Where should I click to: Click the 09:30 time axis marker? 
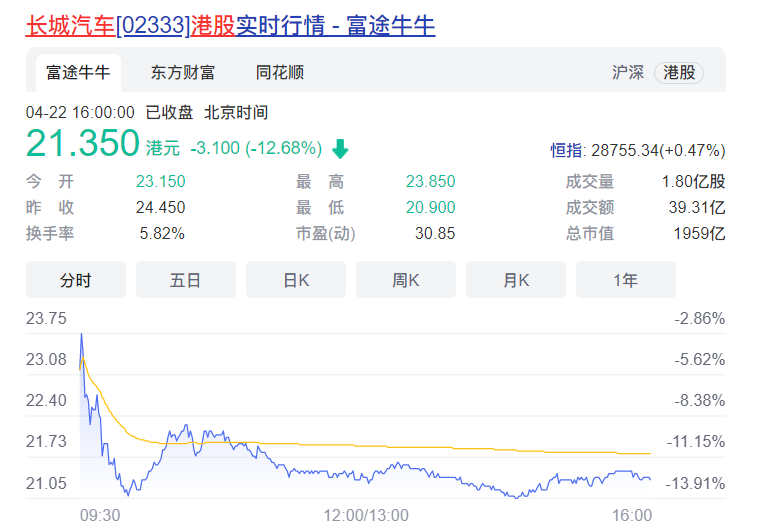100,515
